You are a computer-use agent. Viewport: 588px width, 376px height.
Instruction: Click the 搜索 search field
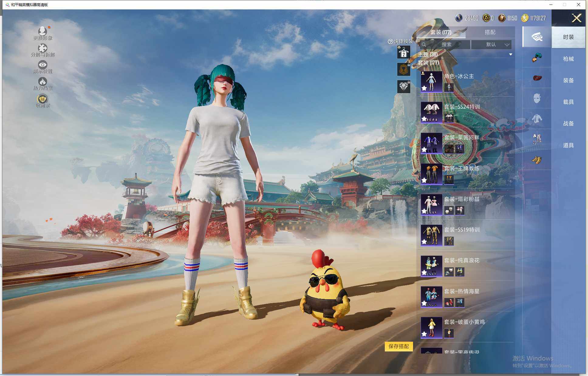446,45
